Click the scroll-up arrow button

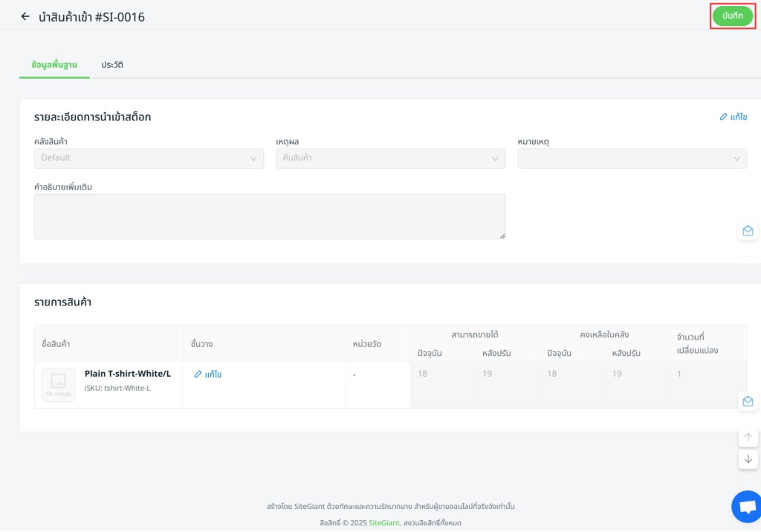[748, 437]
